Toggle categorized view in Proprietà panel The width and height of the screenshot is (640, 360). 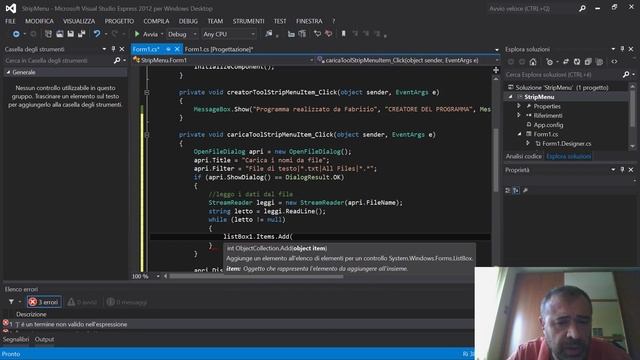tap(508, 191)
